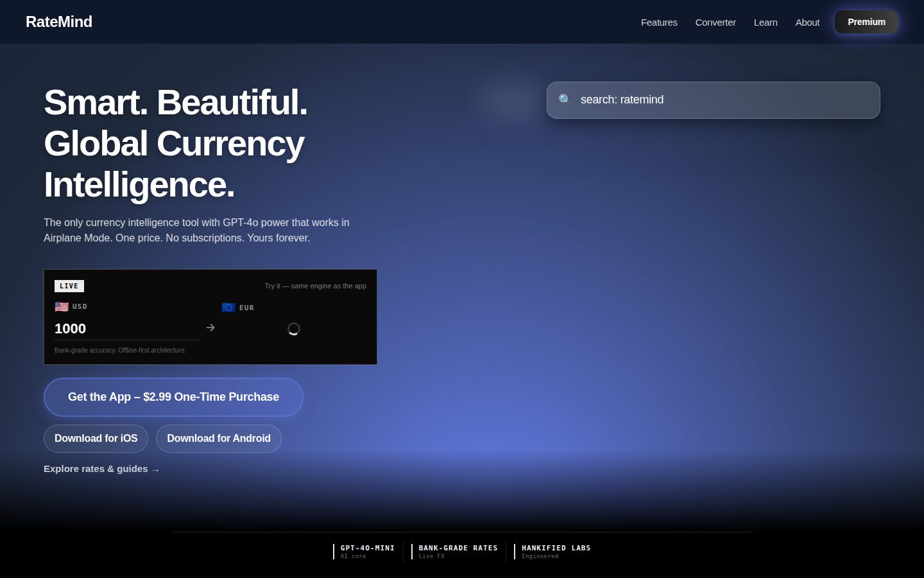Click the loading spinner icon
Viewport: 924px width, 578px height.
[294, 329]
